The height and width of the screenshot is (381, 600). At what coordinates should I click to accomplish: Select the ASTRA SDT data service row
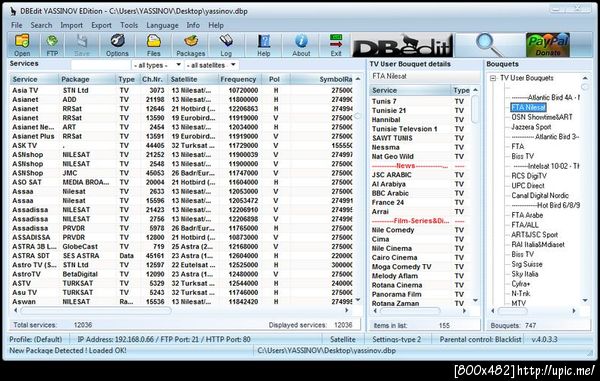181,256
